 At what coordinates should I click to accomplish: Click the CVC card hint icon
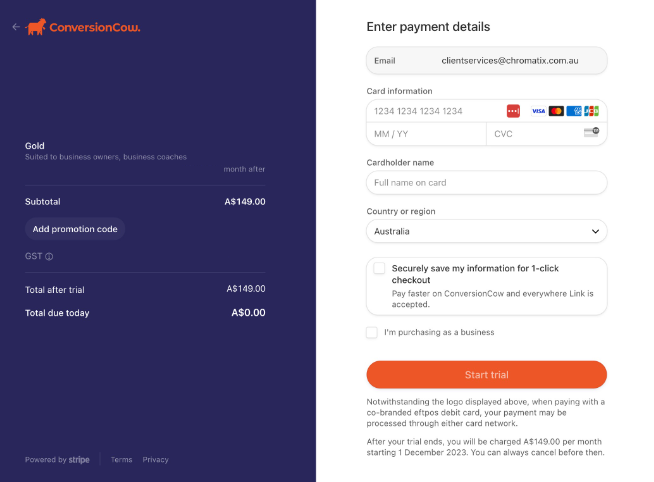point(591,132)
